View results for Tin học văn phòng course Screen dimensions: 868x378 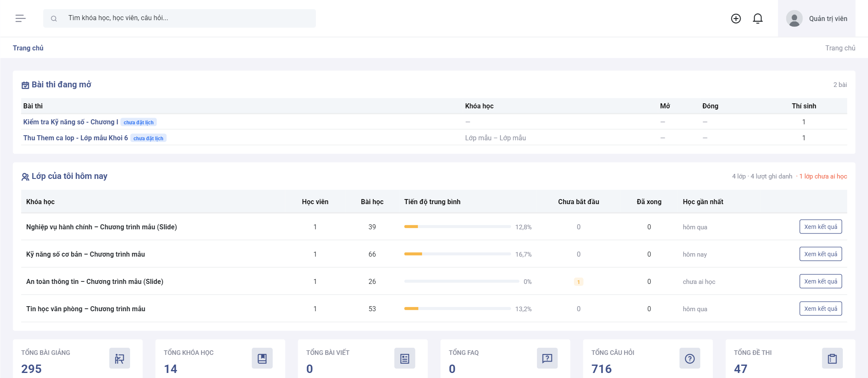point(821,309)
